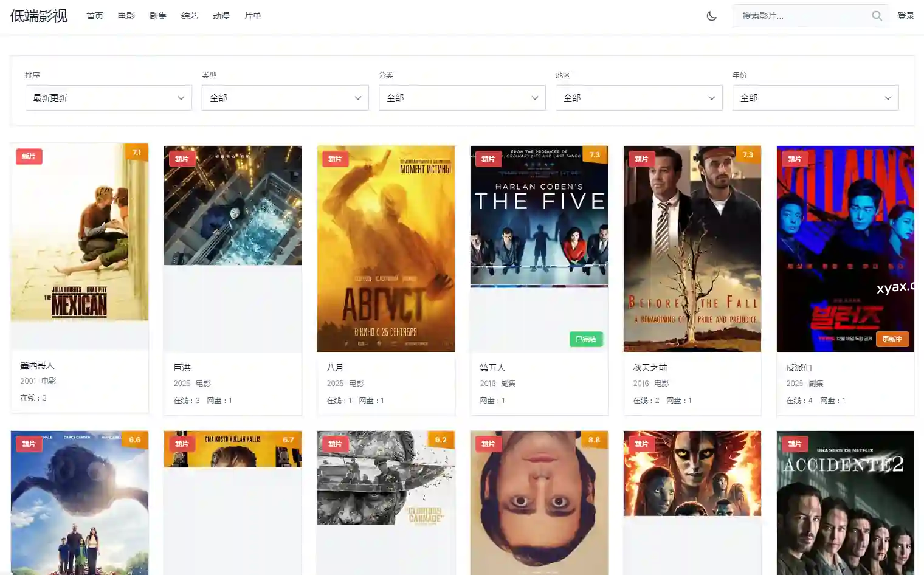Click the 新片 badge on The Mexican poster
The height and width of the screenshot is (575, 924).
click(x=29, y=157)
